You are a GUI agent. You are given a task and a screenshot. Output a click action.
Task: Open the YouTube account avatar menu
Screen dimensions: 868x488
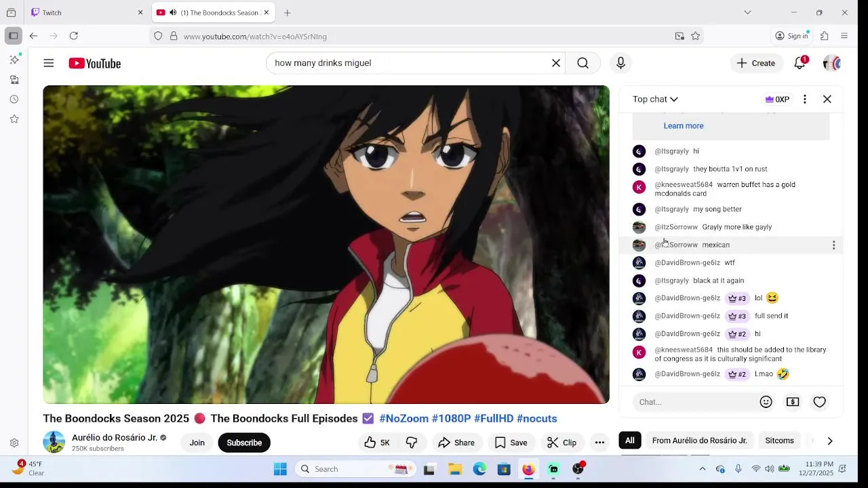832,63
